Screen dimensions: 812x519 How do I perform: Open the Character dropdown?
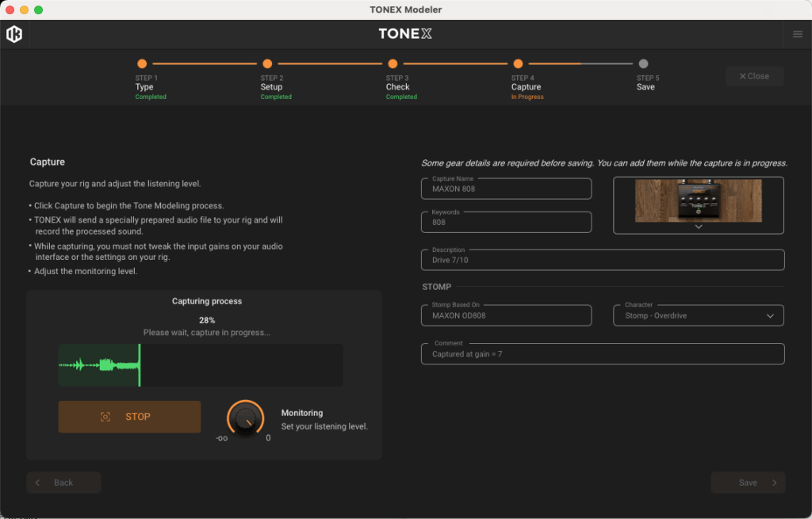(698, 315)
